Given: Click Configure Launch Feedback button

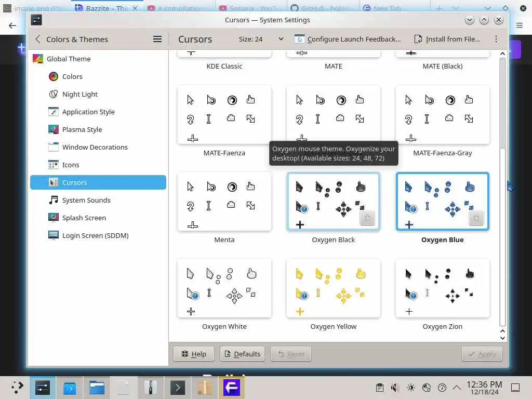Looking at the screenshot, I should click(x=348, y=39).
